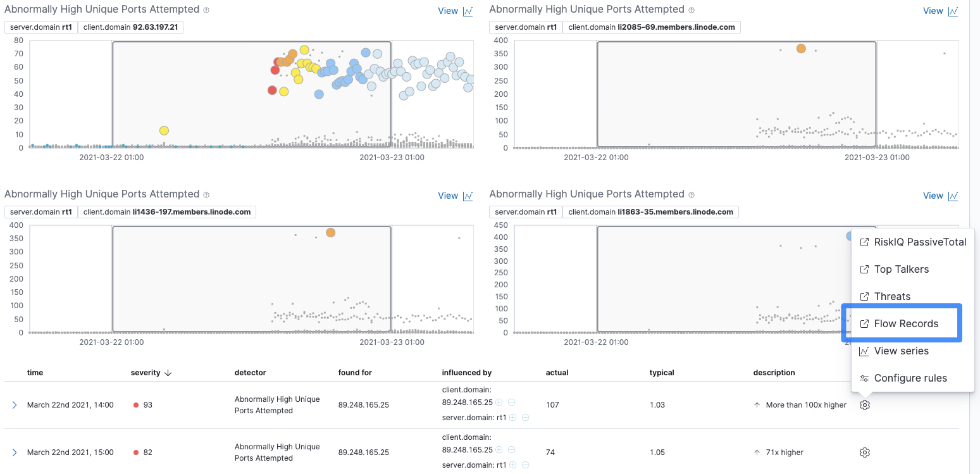This screenshot has width=980, height=474.
Task: Click View on the li1863-35 chart
Action: 933,196
